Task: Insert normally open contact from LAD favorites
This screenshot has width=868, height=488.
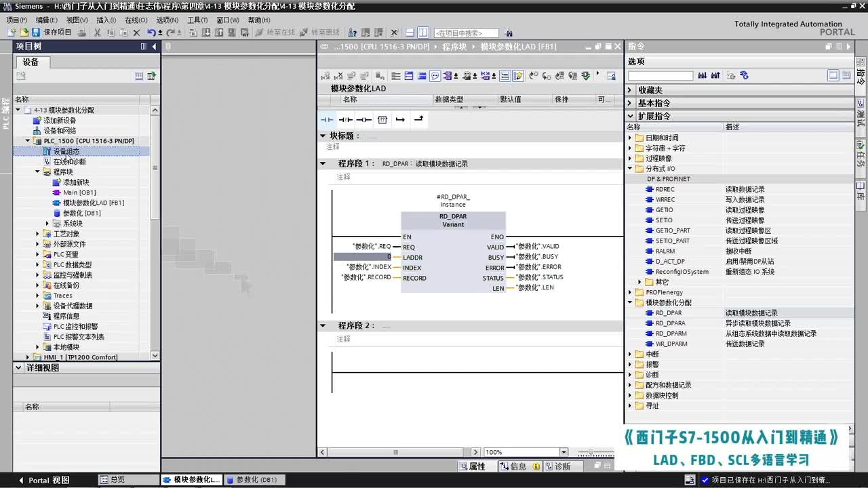Action: (x=327, y=120)
